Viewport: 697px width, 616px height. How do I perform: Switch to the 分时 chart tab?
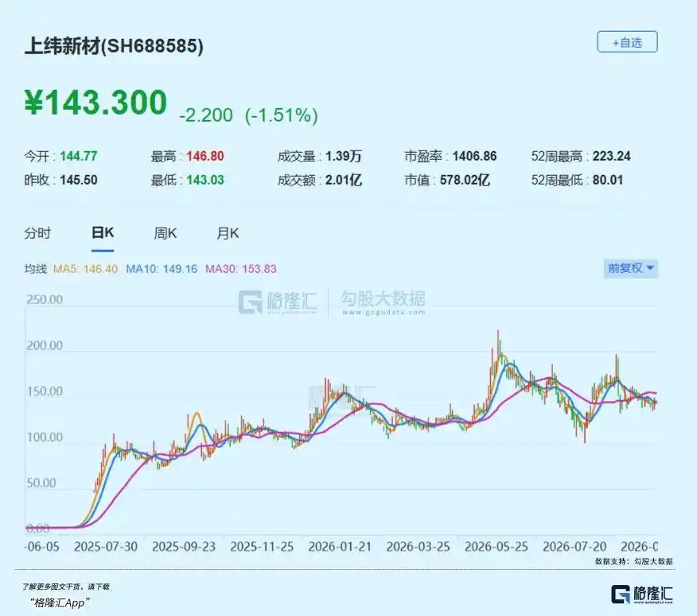37,233
